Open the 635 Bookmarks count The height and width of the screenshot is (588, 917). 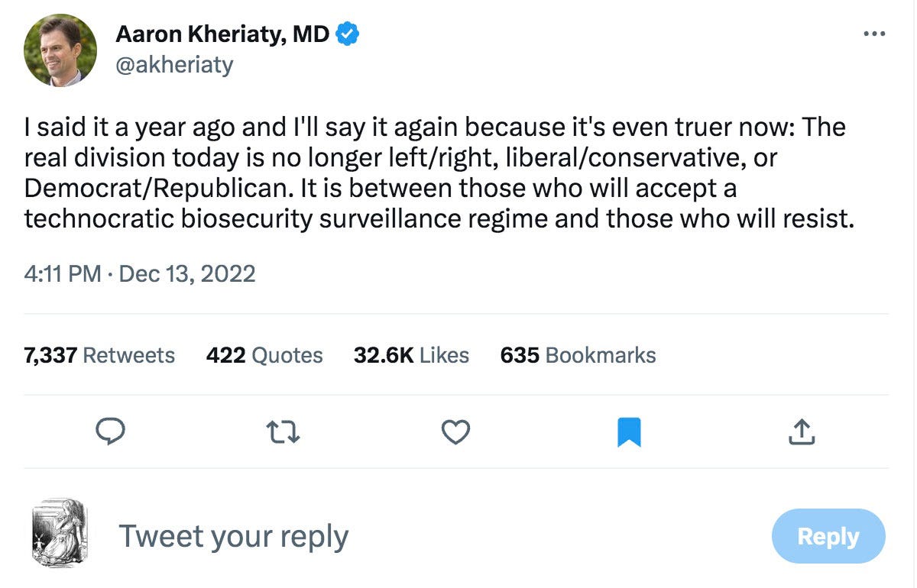pyautogui.click(x=578, y=355)
